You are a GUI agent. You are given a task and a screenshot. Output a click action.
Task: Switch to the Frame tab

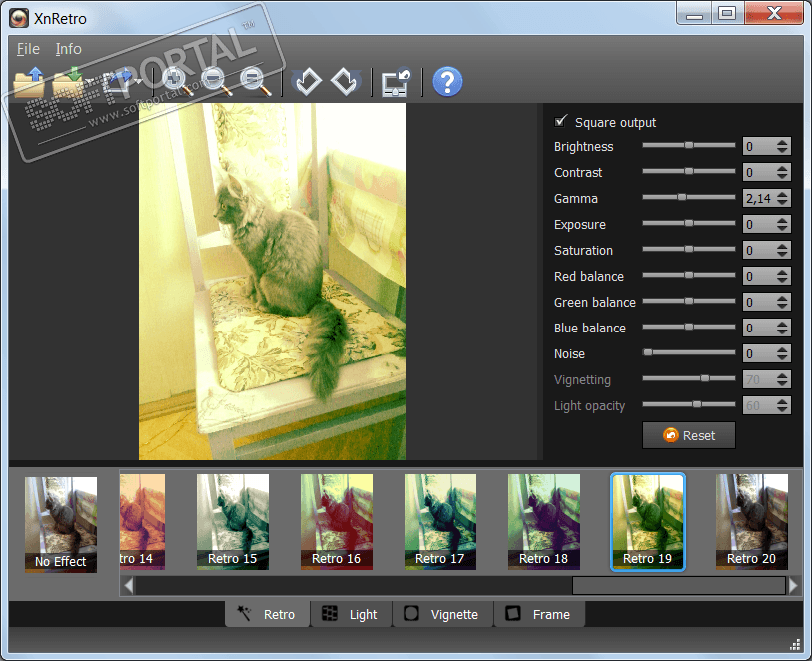click(x=539, y=614)
